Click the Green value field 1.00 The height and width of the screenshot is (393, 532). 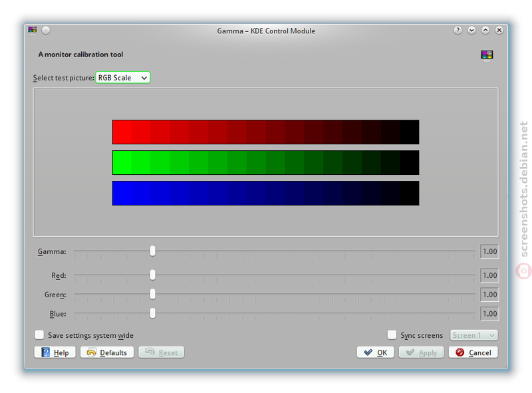(489, 295)
